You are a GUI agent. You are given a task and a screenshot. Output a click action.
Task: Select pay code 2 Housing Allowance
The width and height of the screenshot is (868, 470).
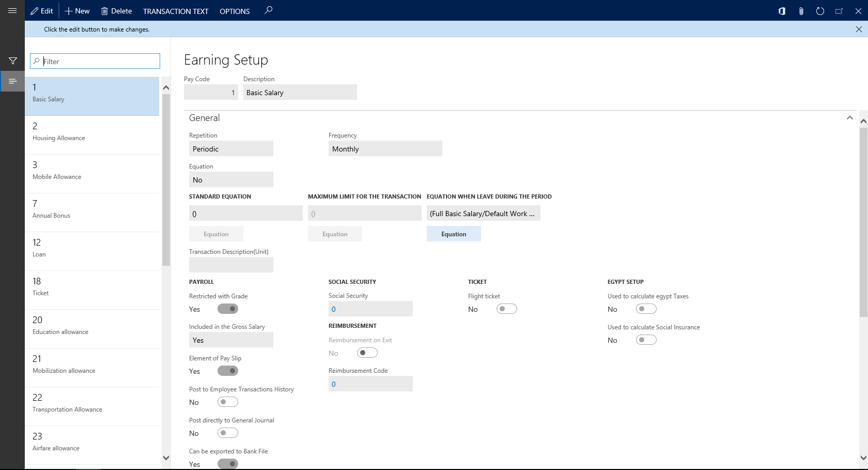(92, 135)
